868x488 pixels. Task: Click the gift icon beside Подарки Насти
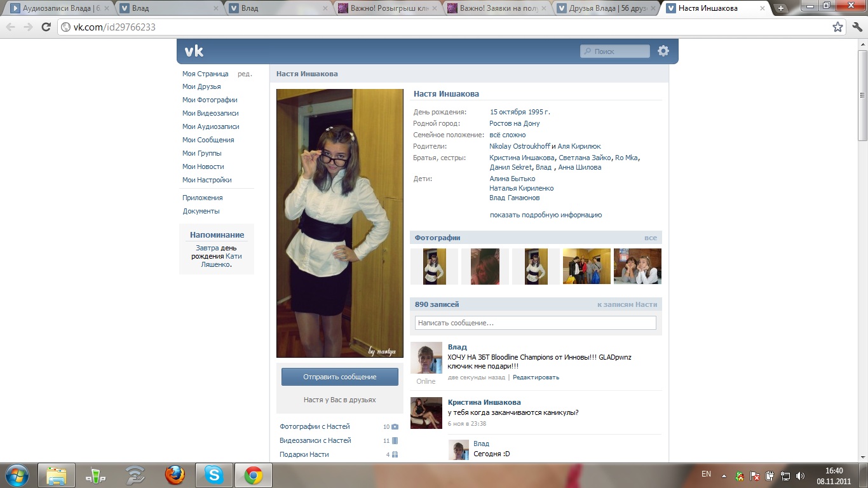point(395,455)
